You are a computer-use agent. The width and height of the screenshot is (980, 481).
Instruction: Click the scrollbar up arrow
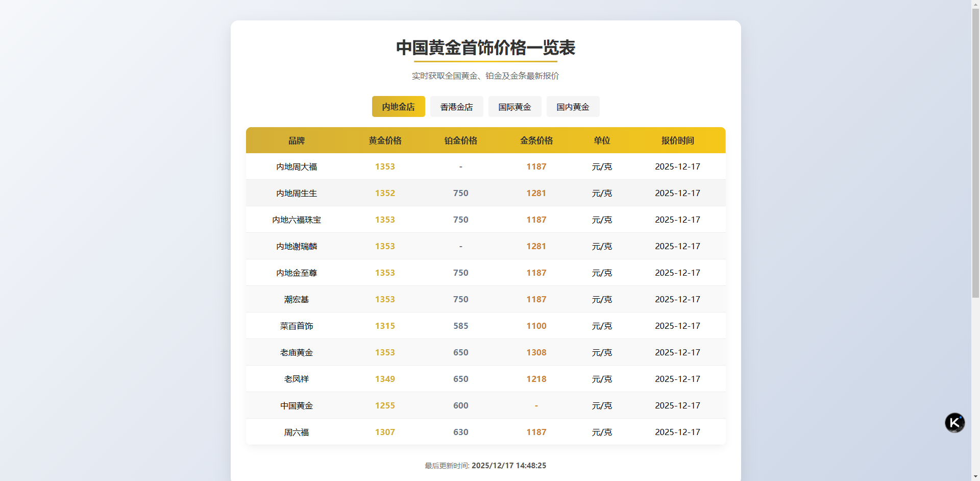click(x=975, y=4)
